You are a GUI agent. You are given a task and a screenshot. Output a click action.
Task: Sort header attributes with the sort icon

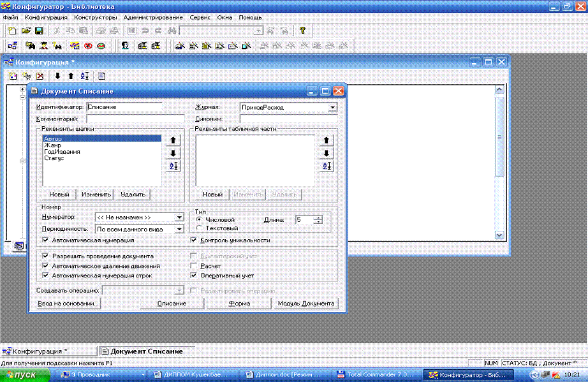[x=172, y=166]
